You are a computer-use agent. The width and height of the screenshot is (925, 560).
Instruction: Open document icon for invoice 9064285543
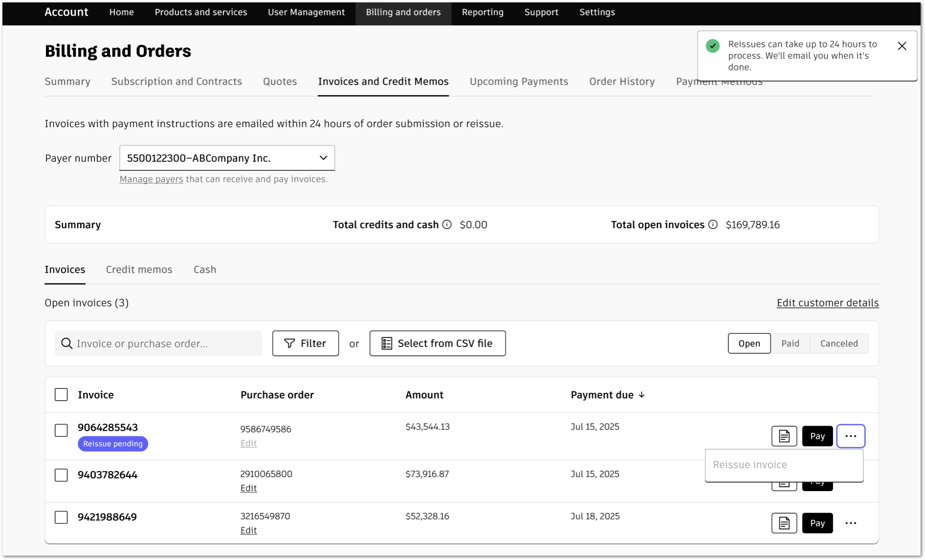[784, 436]
